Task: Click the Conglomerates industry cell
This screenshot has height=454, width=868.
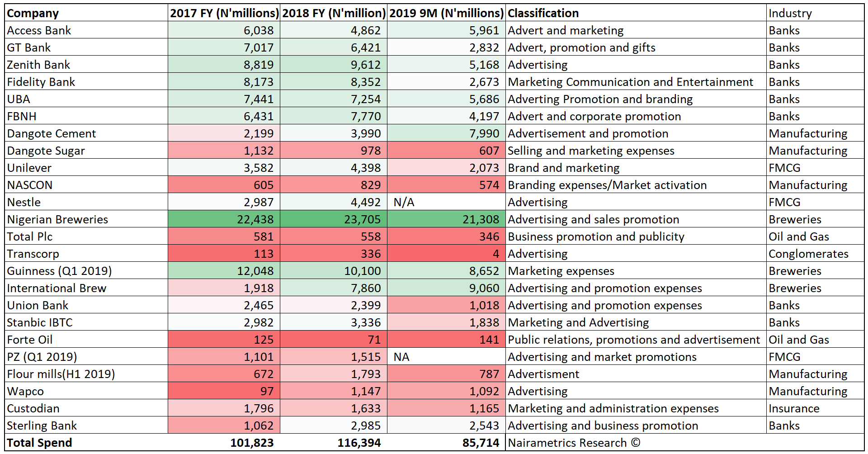Action: (815, 254)
